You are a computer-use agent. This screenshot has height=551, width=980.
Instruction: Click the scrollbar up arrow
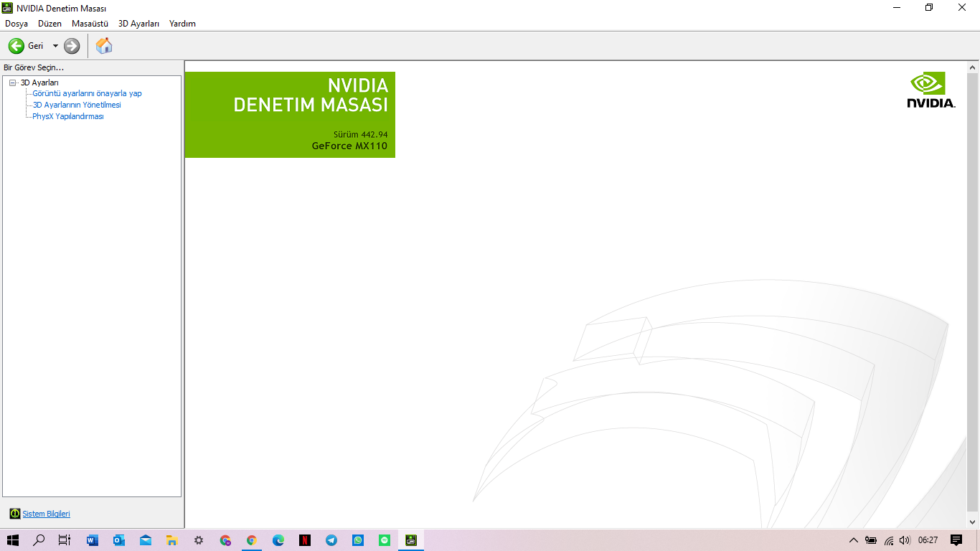point(973,67)
